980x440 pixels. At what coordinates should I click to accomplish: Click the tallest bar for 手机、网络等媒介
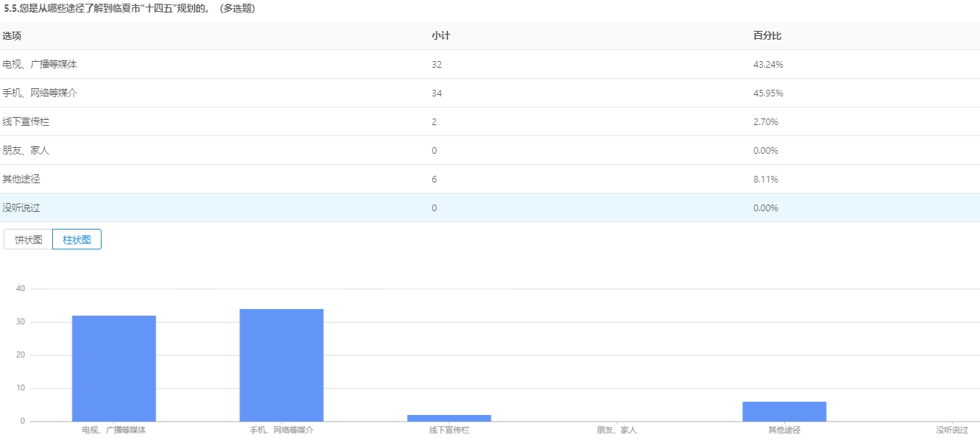click(281, 365)
